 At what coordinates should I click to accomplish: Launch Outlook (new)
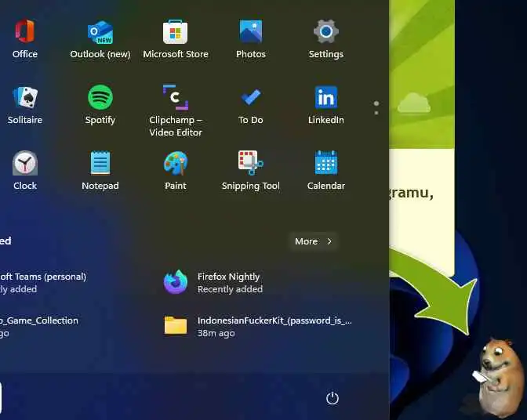point(100,38)
